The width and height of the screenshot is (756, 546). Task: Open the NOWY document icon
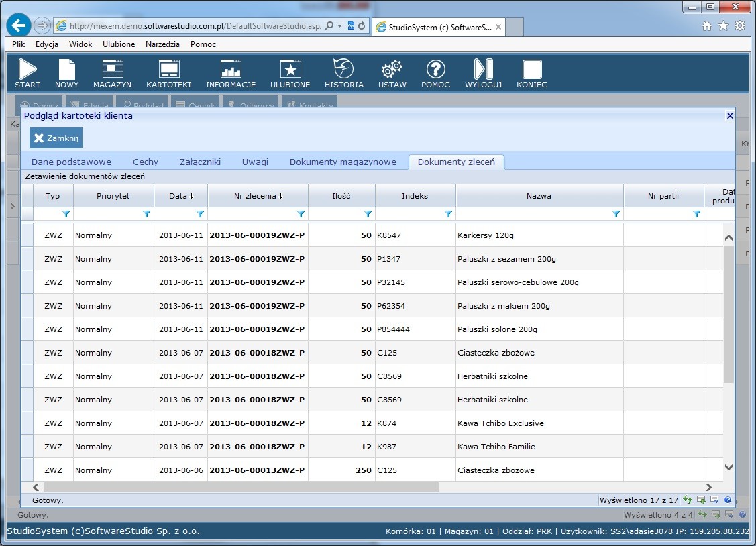click(66, 69)
